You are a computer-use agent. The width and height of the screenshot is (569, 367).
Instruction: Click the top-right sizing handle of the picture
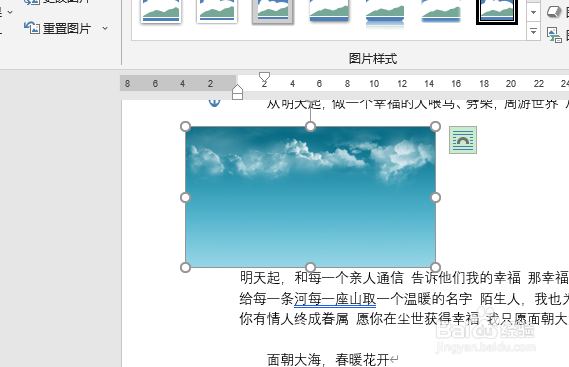point(435,127)
